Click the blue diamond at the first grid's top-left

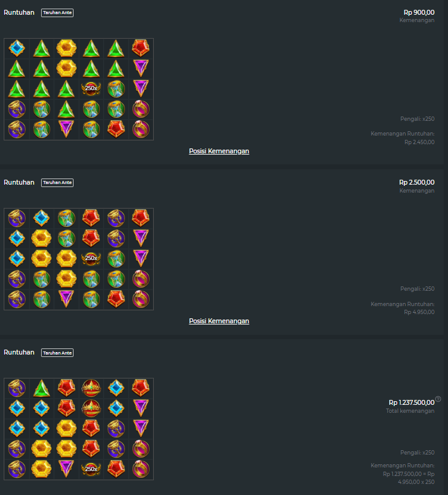pos(17,48)
